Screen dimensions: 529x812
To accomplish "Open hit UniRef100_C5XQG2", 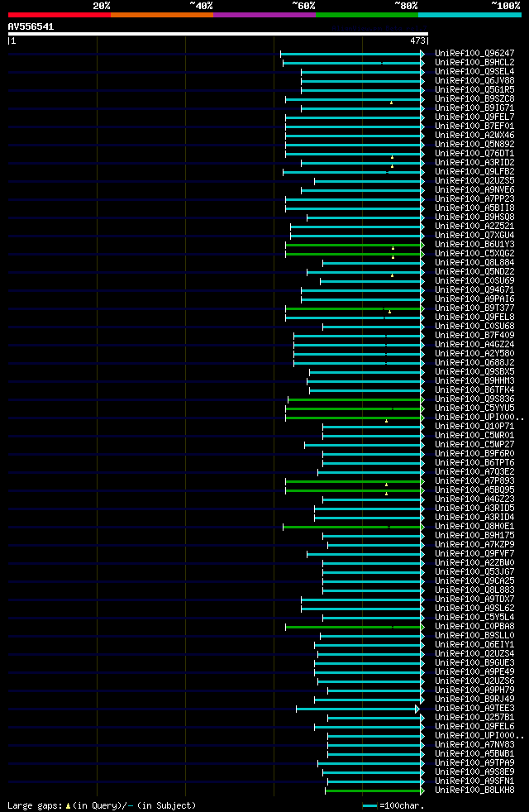I will pyautogui.click(x=474, y=254).
